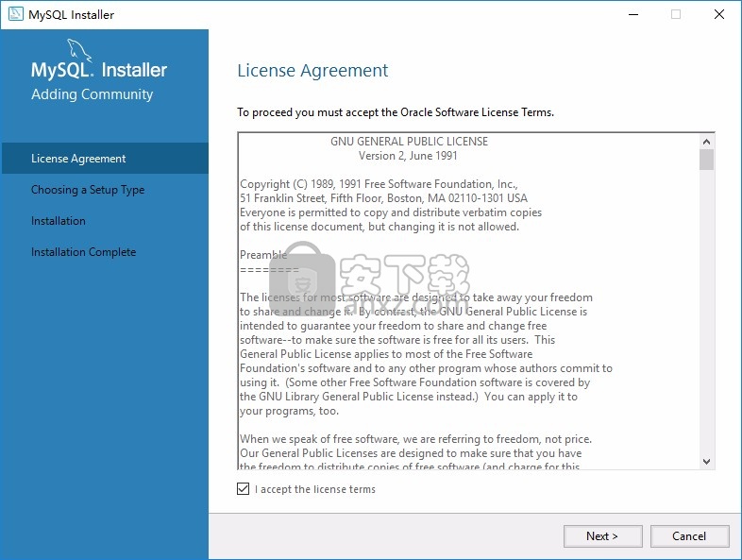Click the 'I accept the license terms' label

[x=314, y=489]
